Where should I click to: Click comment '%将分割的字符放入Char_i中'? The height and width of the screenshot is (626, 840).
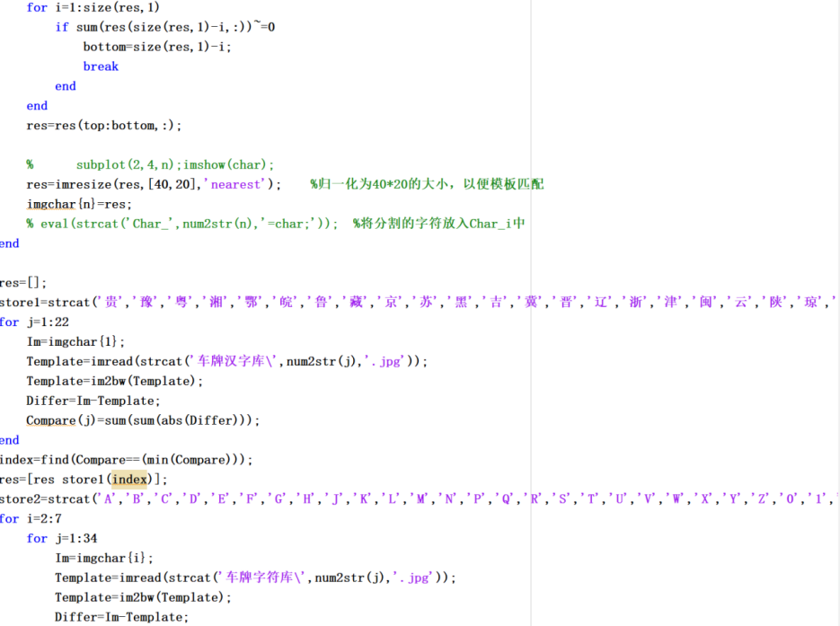point(438,224)
